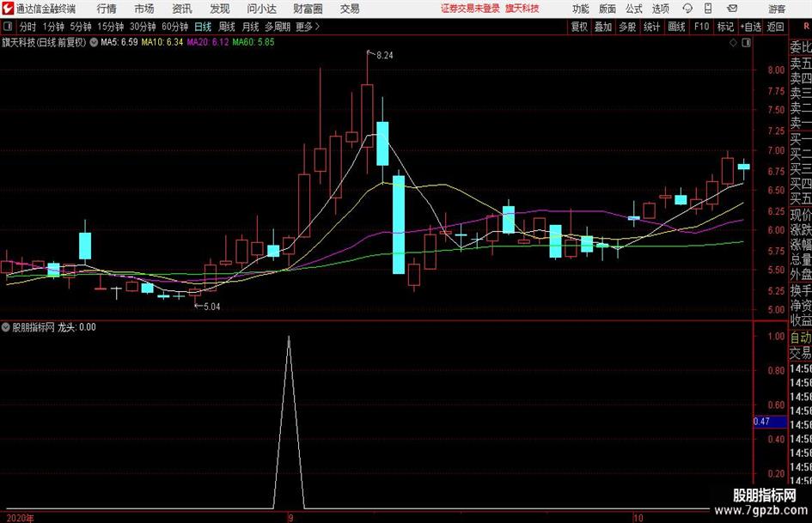Open the 资讯 menu

[x=182, y=9]
